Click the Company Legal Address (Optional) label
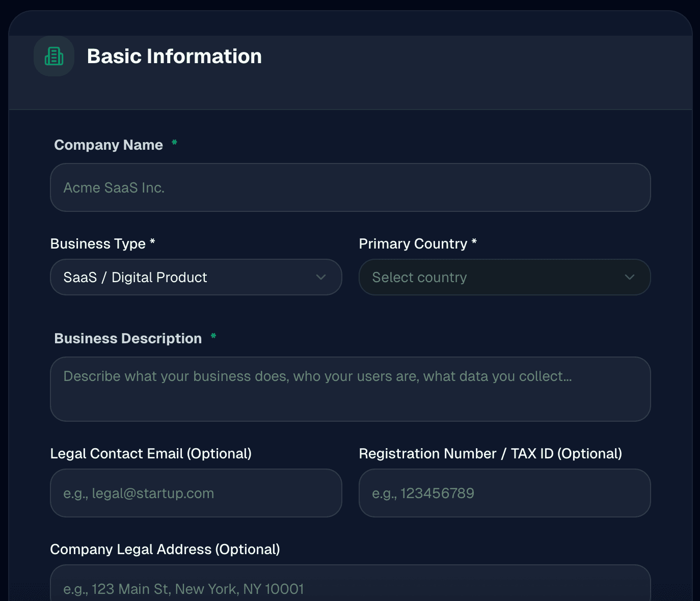The width and height of the screenshot is (700, 601). 165,549
